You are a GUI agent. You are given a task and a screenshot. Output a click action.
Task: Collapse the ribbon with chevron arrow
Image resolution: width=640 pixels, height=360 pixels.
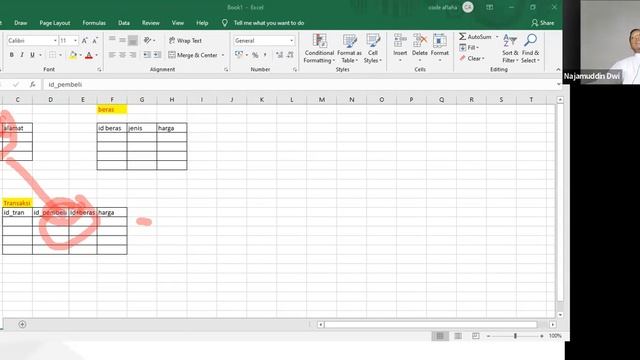558,69
